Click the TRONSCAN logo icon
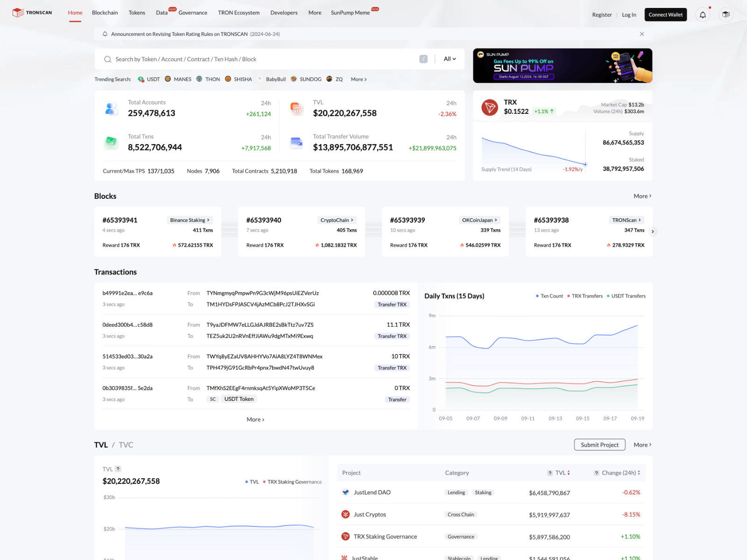Image resolution: width=747 pixels, height=560 pixels. (x=18, y=13)
